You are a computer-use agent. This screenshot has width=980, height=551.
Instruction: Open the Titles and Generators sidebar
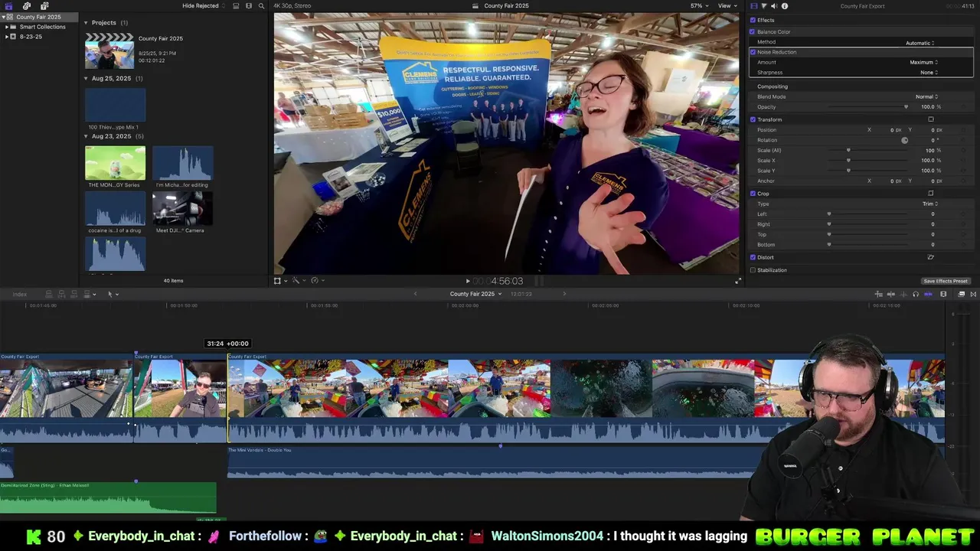point(44,5)
